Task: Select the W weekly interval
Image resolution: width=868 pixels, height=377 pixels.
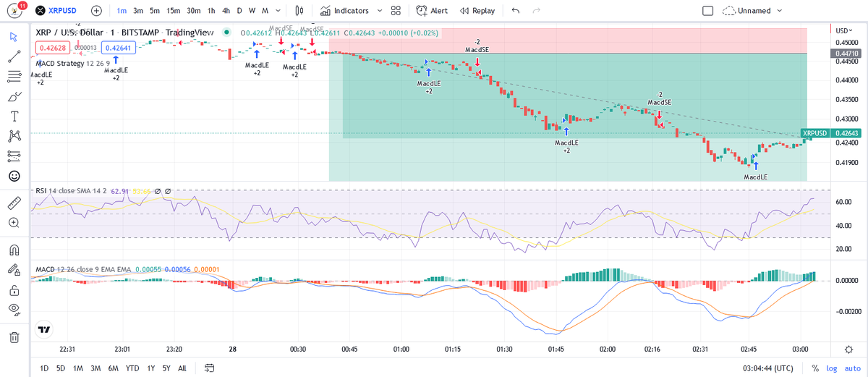Action: pyautogui.click(x=252, y=11)
